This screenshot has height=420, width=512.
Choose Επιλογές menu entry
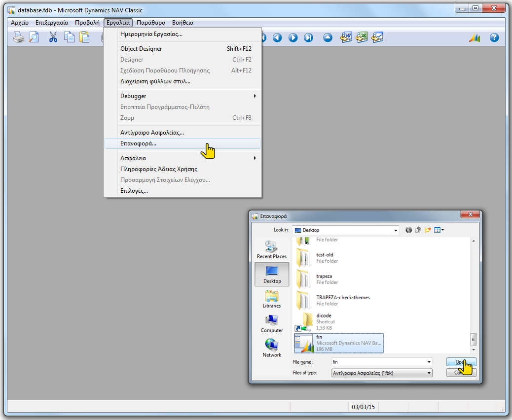pos(183,191)
